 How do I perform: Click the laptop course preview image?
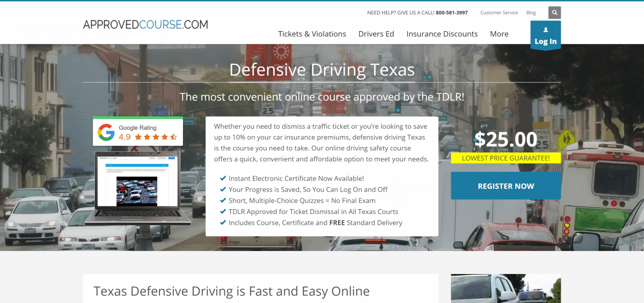tap(138, 188)
